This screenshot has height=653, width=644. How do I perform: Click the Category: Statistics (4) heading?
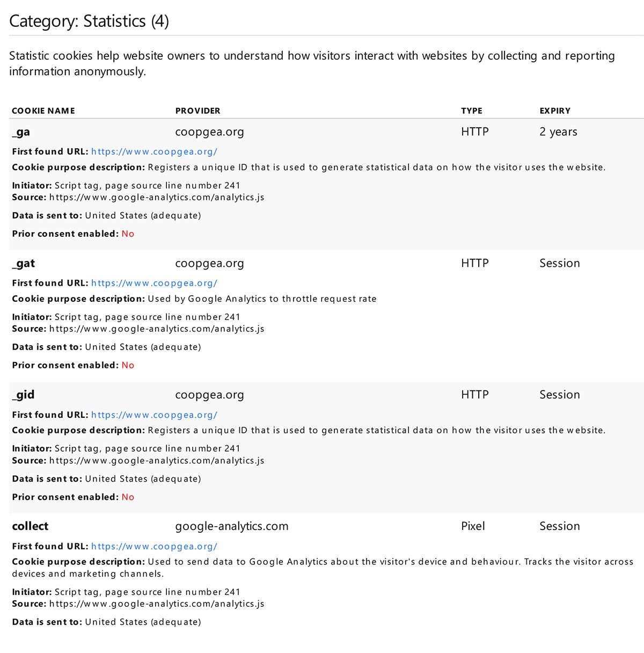(89, 21)
